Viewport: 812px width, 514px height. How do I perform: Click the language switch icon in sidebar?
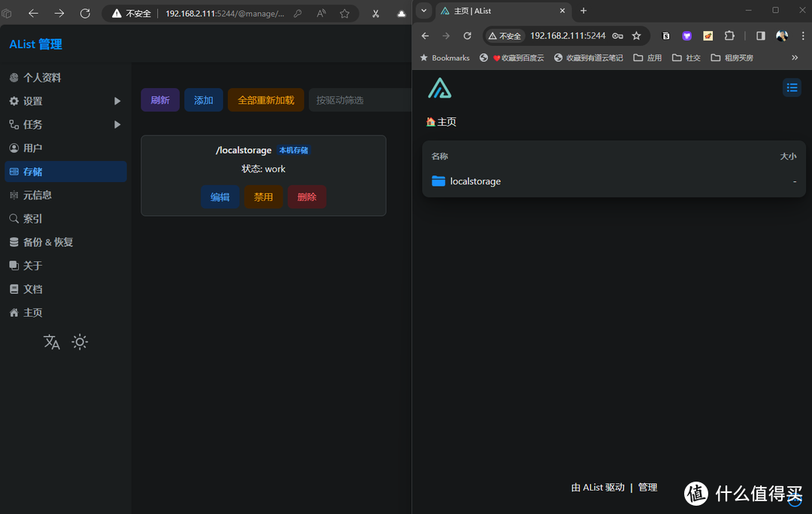pos(51,342)
